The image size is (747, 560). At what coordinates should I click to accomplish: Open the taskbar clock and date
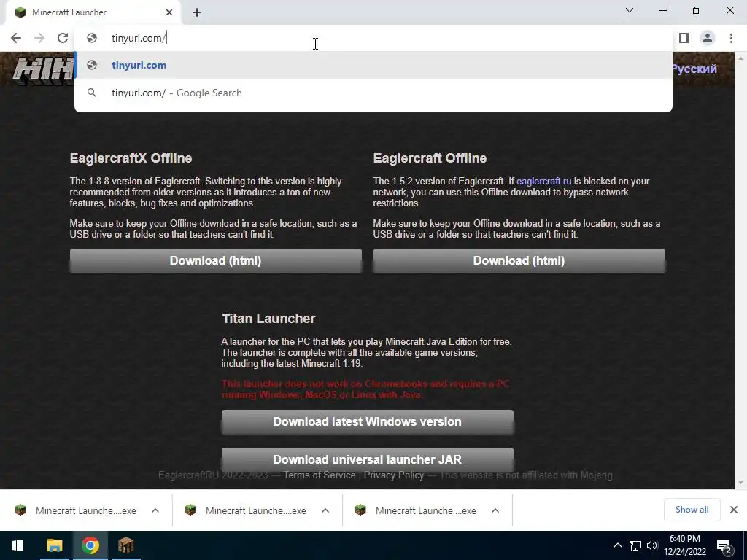(x=685, y=545)
